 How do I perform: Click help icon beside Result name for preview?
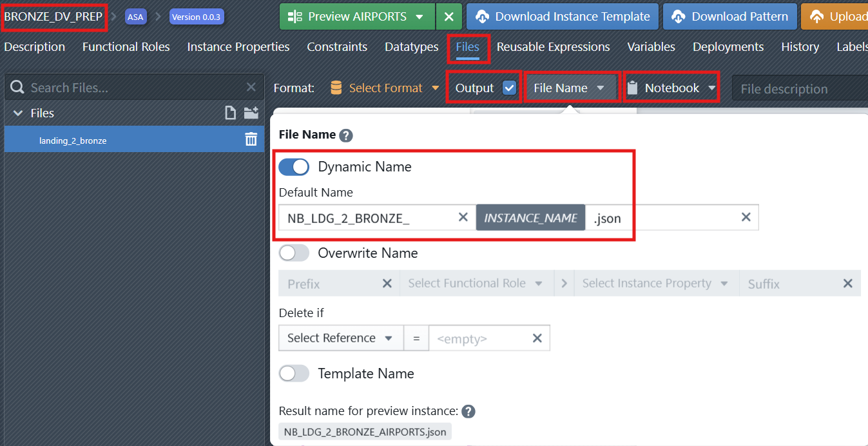point(468,411)
